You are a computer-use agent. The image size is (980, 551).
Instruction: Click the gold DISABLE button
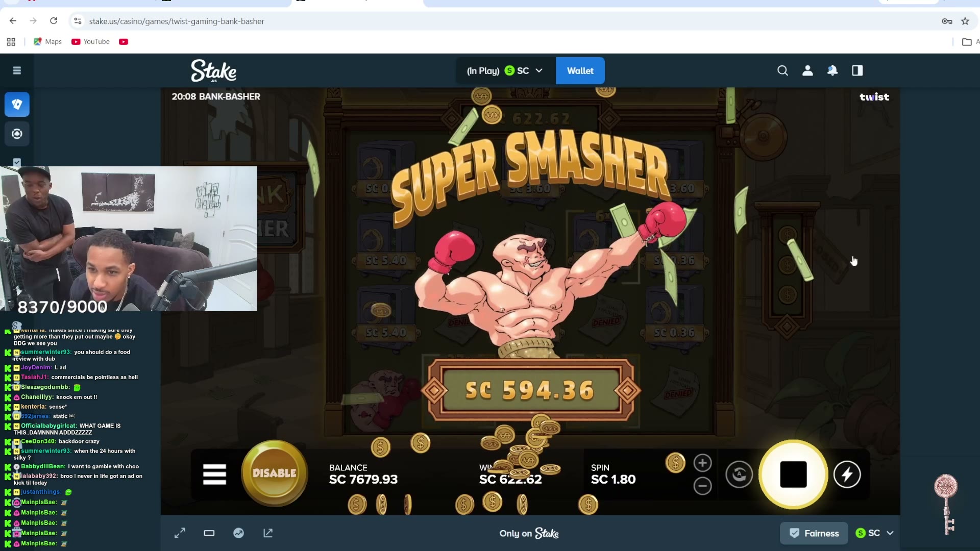(x=275, y=473)
